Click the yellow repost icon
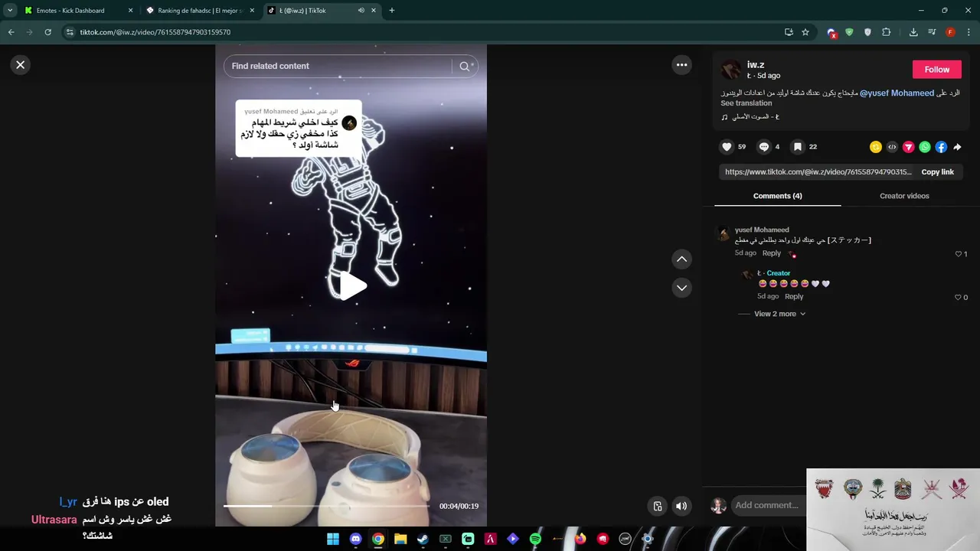This screenshot has height=551, width=980. tap(876, 147)
